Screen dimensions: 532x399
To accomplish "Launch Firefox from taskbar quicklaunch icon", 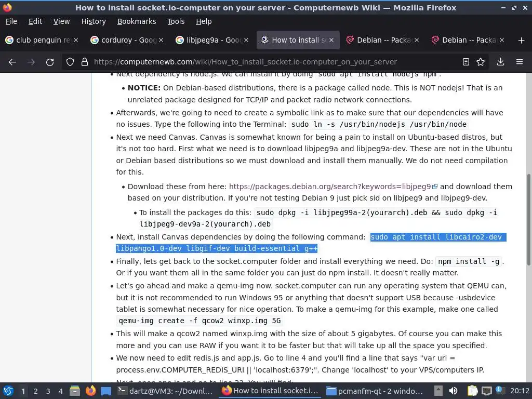I will tap(90, 391).
